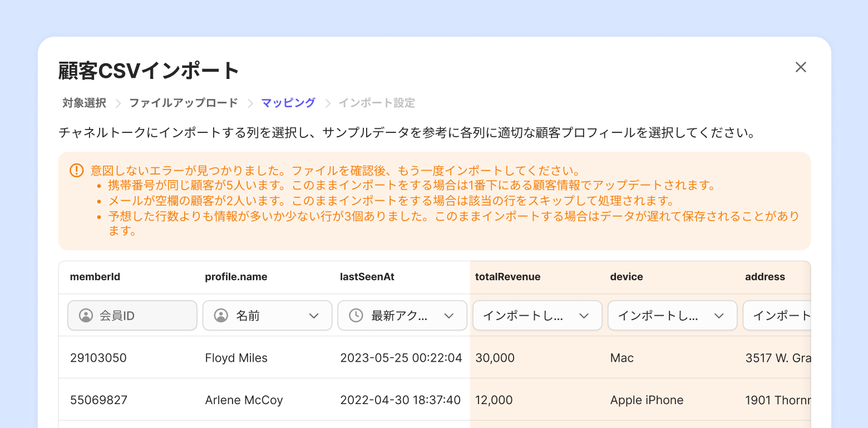The image size is (868, 428).
Task: Click the orange warning alert icon
Action: pyautogui.click(x=77, y=171)
